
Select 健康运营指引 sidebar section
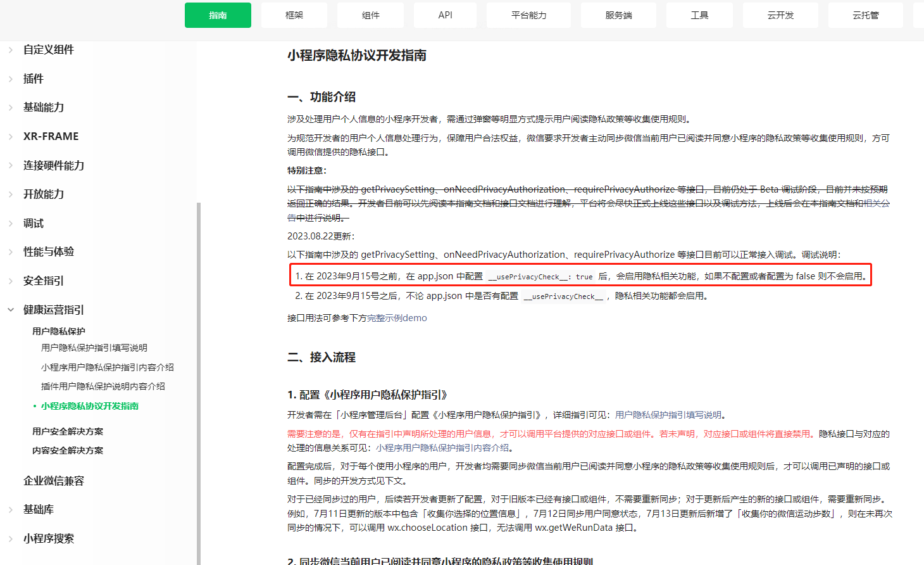point(54,310)
